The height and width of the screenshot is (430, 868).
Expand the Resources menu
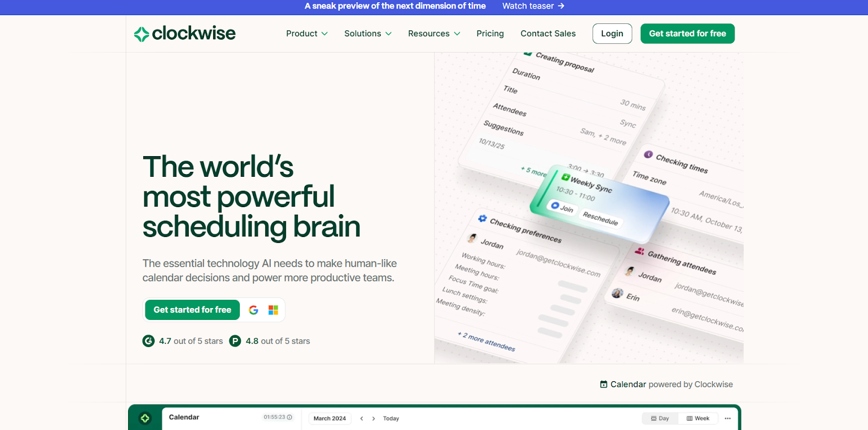[x=434, y=34]
